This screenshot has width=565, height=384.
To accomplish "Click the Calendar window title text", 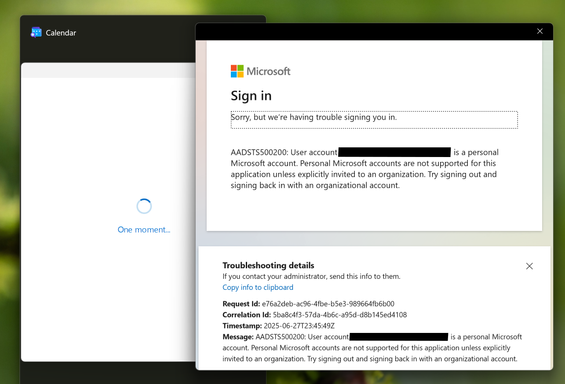I will point(61,33).
